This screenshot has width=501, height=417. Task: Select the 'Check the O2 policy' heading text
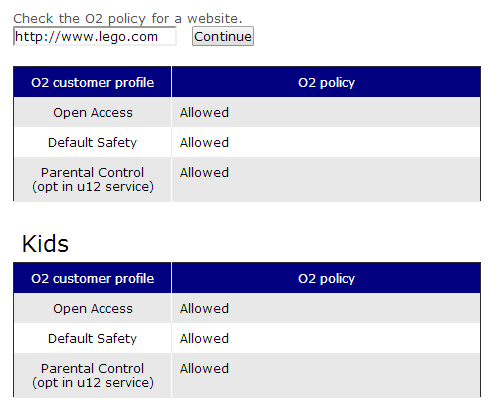(x=128, y=18)
